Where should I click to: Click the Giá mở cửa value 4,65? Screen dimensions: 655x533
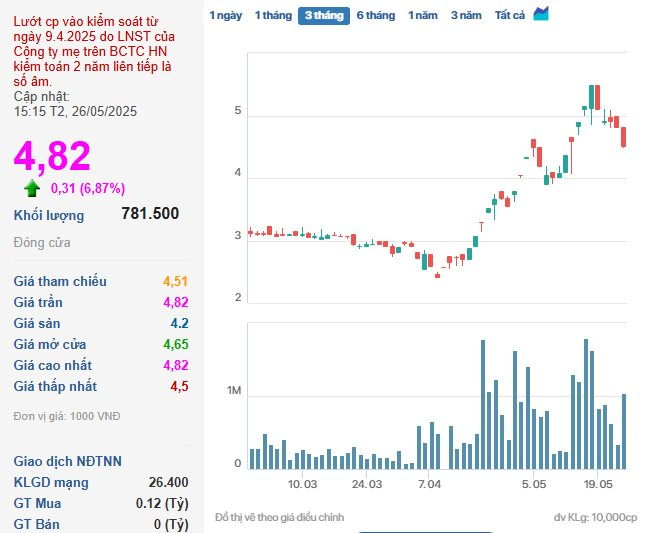click(x=175, y=344)
